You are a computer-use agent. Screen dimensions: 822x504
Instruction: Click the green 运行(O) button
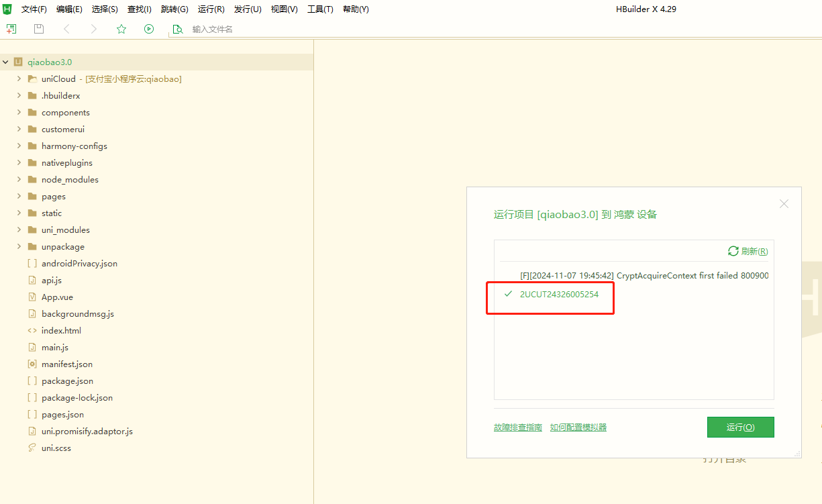[741, 427]
